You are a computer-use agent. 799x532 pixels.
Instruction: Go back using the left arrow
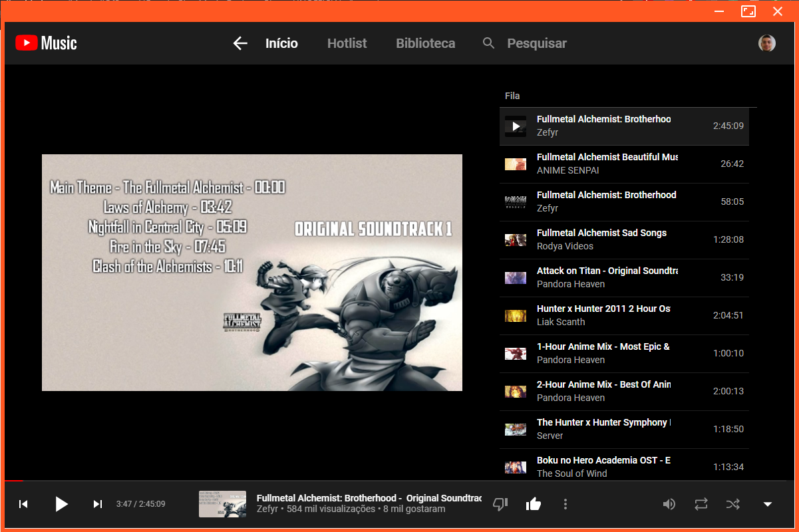pyautogui.click(x=240, y=43)
